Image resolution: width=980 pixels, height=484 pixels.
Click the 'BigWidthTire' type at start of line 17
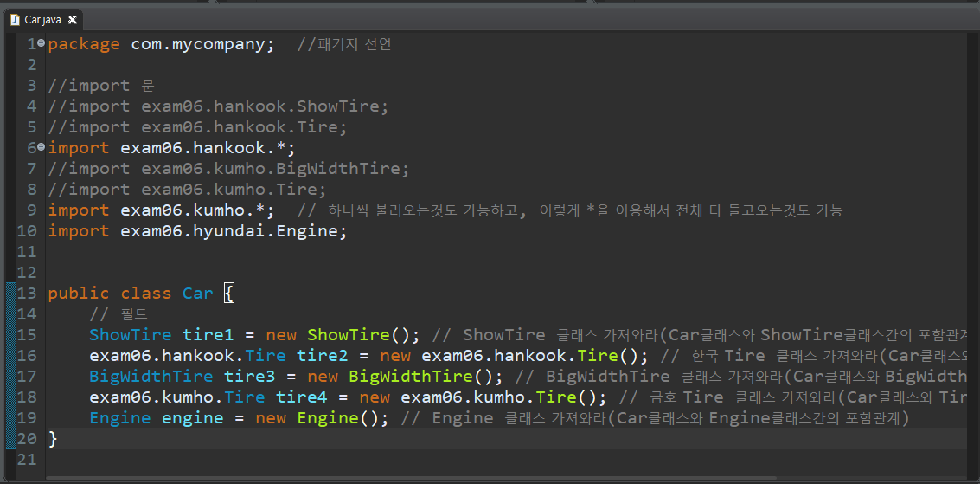click(151, 376)
